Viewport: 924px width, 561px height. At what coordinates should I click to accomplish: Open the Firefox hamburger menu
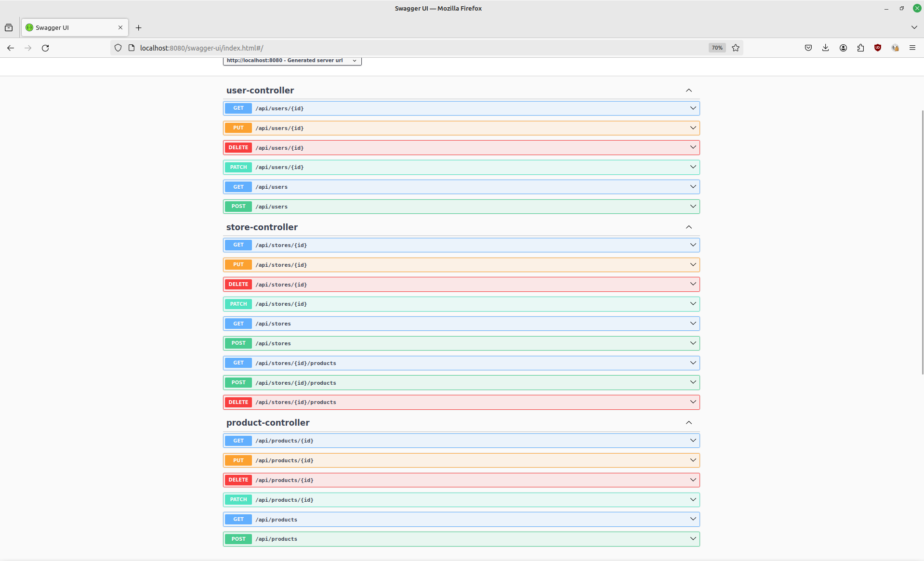[912, 48]
